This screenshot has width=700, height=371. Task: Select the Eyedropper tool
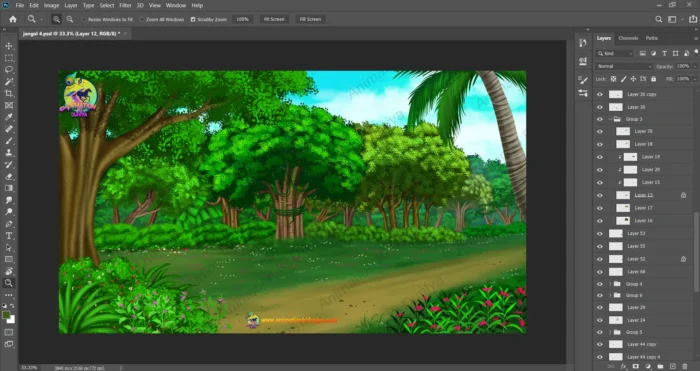(x=8, y=117)
